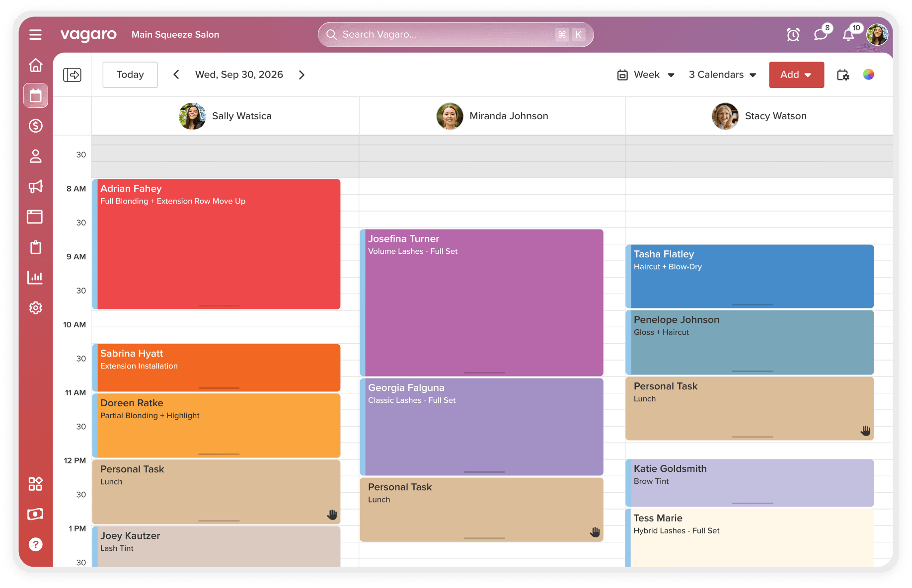Open the dollar-sign Checkout icon
Image resolution: width=912 pixels, height=588 pixels.
(x=35, y=126)
